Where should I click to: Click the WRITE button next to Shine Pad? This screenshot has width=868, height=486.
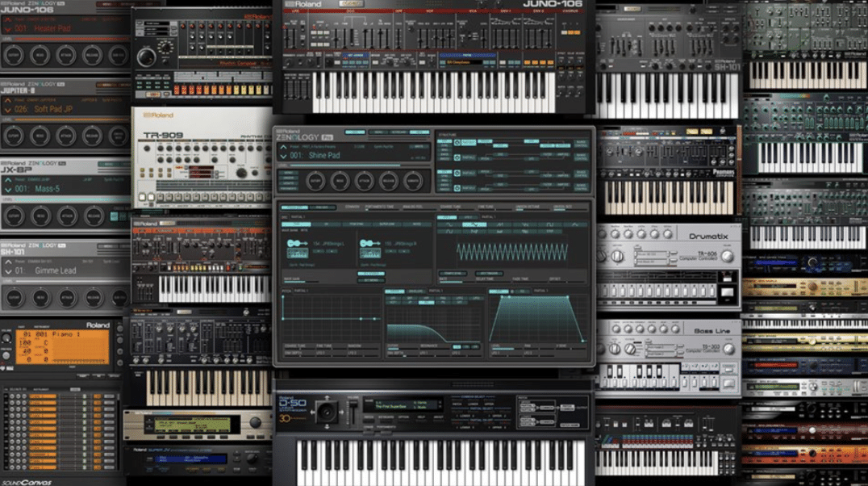click(419, 147)
